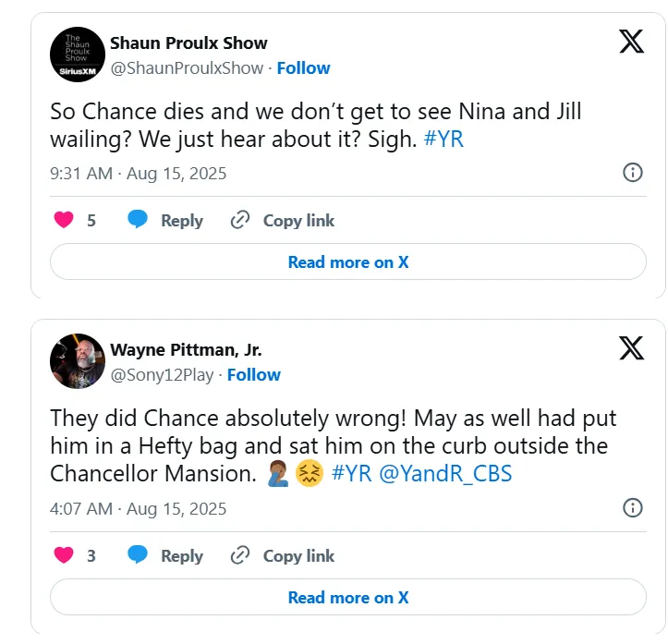
Task: Like the Shaun Proulx Show tweet
Action: click(64, 220)
